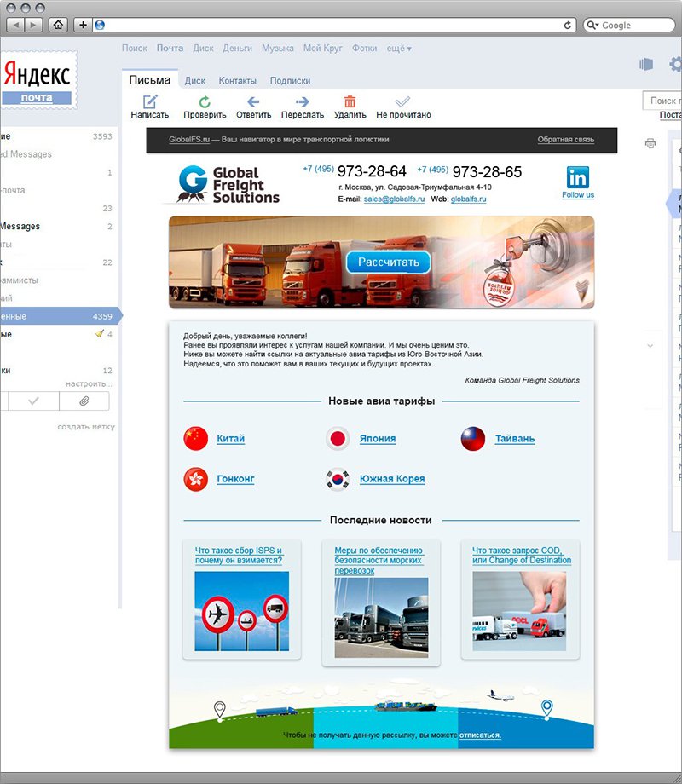Click the blue Рассчитать button
The height and width of the screenshot is (784, 682).
click(x=388, y=262)
